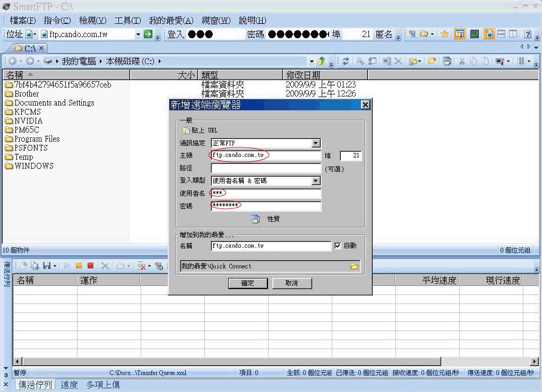Image resolution: width=542 pixels, height=392 pixels.
Task: Click the delete X icon in the browser toolbar
Action: click(x=398, y=61)
